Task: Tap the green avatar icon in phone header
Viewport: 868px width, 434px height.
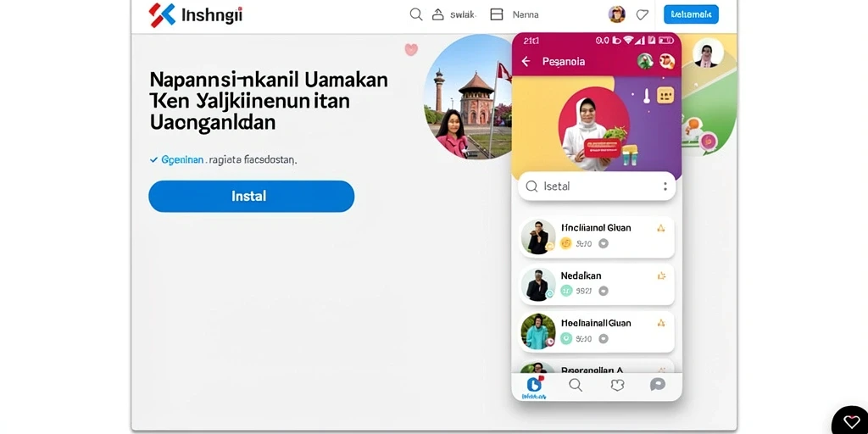Action: 645,61
